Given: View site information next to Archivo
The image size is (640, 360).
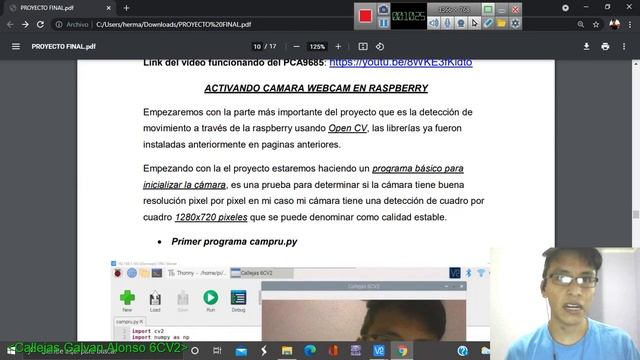Looking at the screenshot, I should coord(59,24).
